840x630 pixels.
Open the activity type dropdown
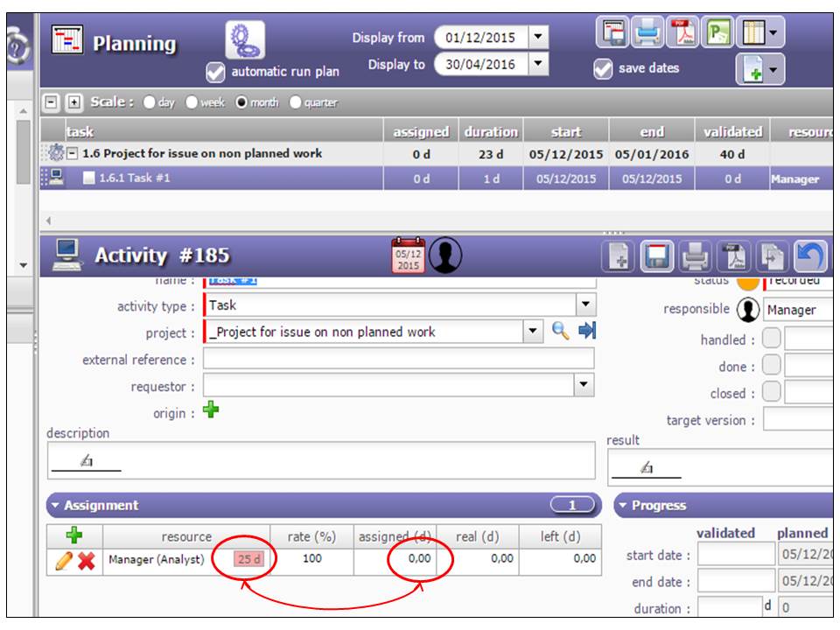pos(586,304)
